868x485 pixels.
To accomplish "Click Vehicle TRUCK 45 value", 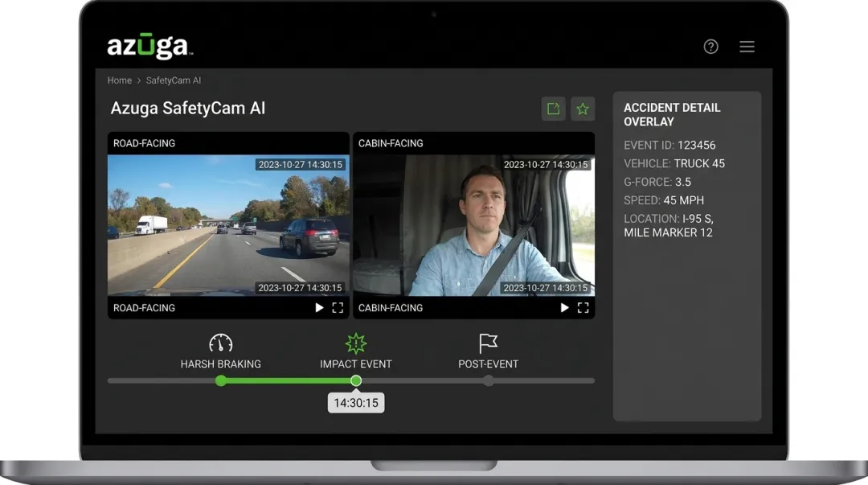I will coord(699,163).
